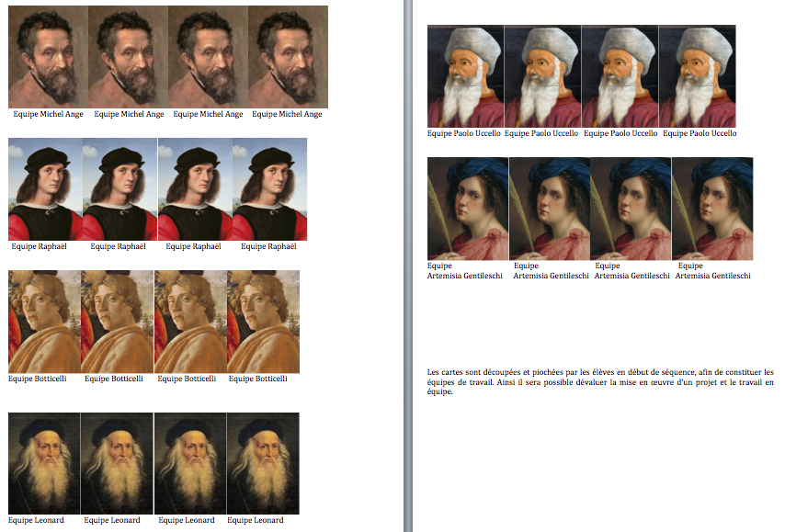This screenshot has width=785, height=532.
Task: Click the rightmost 'Equipe Botticelli' caption
Action: pos(258,379)
